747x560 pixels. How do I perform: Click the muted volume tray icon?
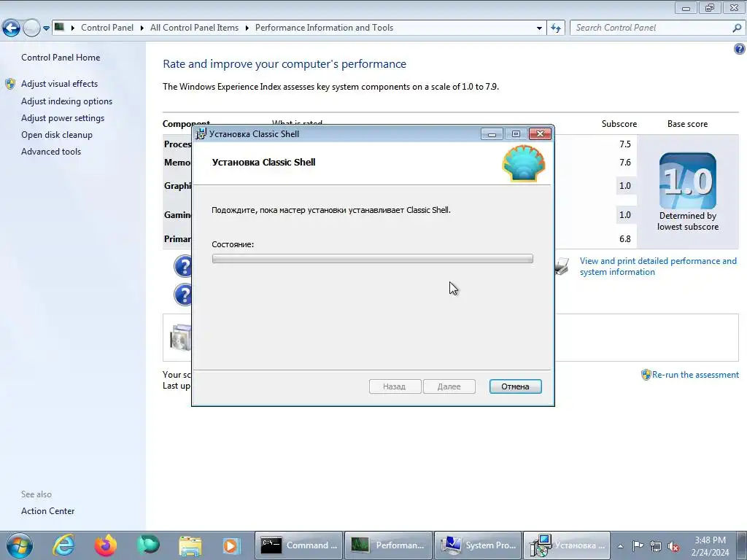pos(673,546)
